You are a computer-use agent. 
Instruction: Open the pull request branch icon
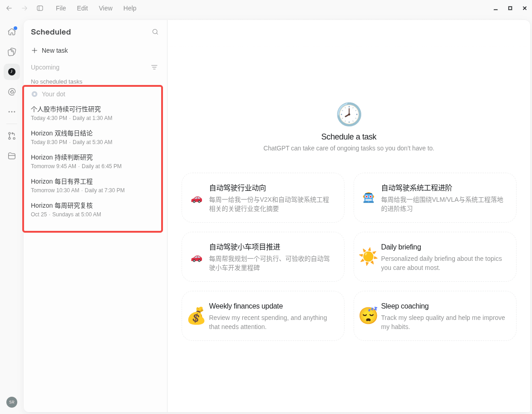(12, 136)
